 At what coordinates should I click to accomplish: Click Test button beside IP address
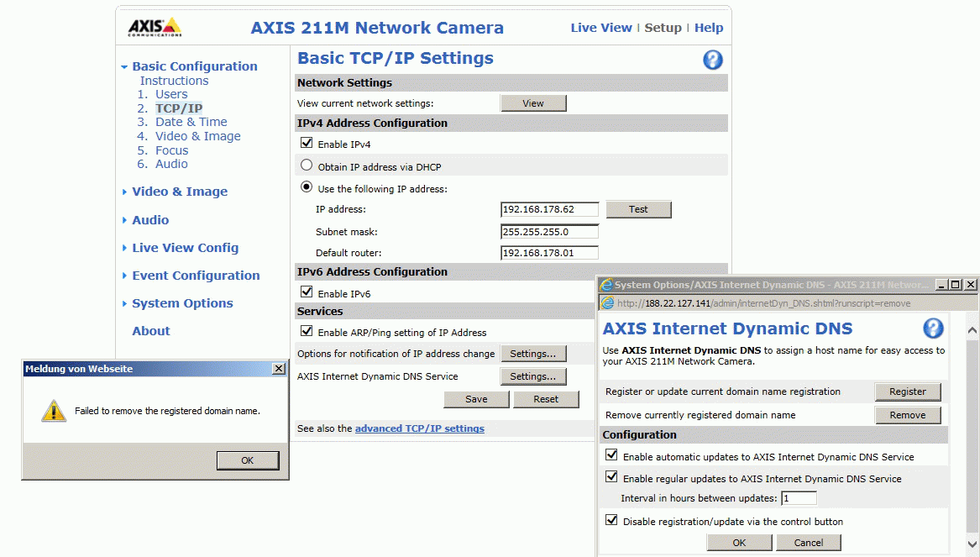point(638,209)
